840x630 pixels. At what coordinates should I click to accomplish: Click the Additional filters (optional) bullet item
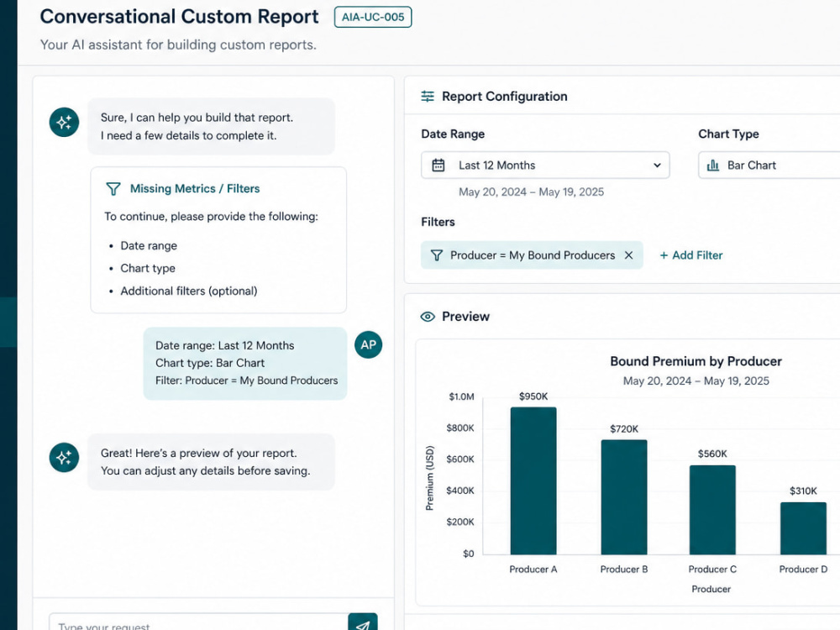coord(188,291)
